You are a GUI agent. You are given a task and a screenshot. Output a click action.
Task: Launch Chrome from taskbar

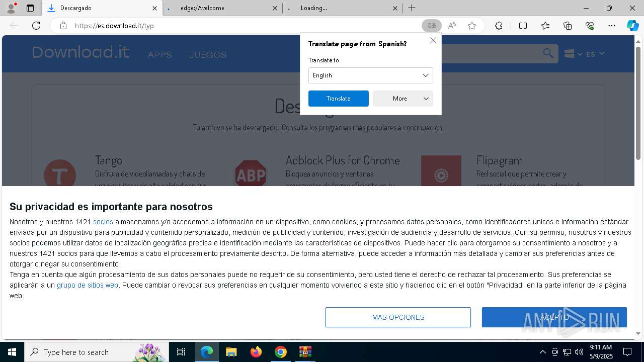(281, 352)
